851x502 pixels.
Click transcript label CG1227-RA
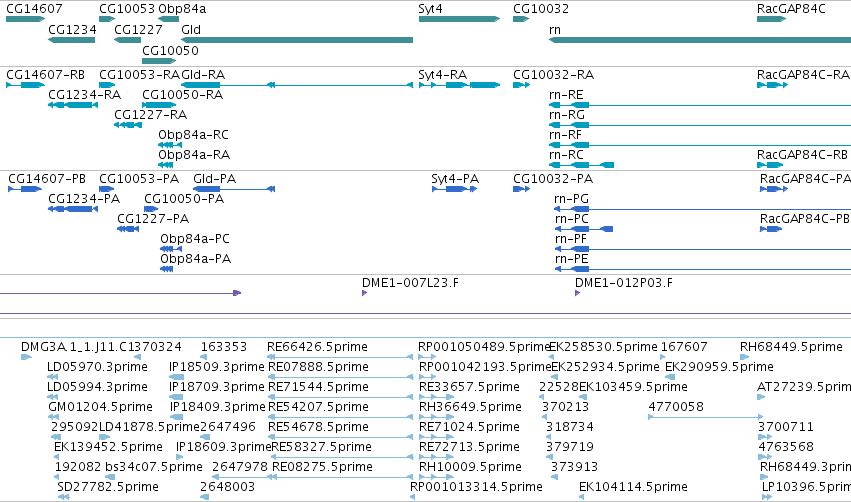[x=150, y=115]
